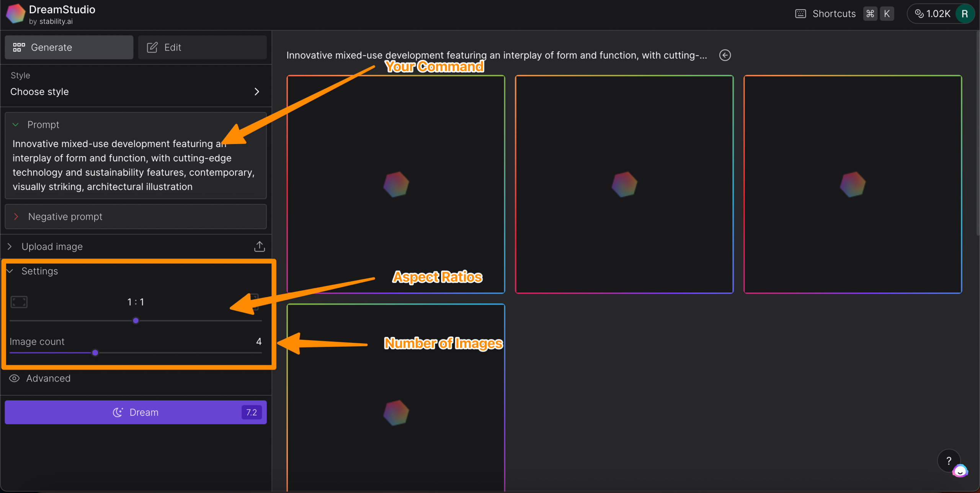Open the chat support bubble icon
This screenshot has width=980, height=493.
[960, 471]
